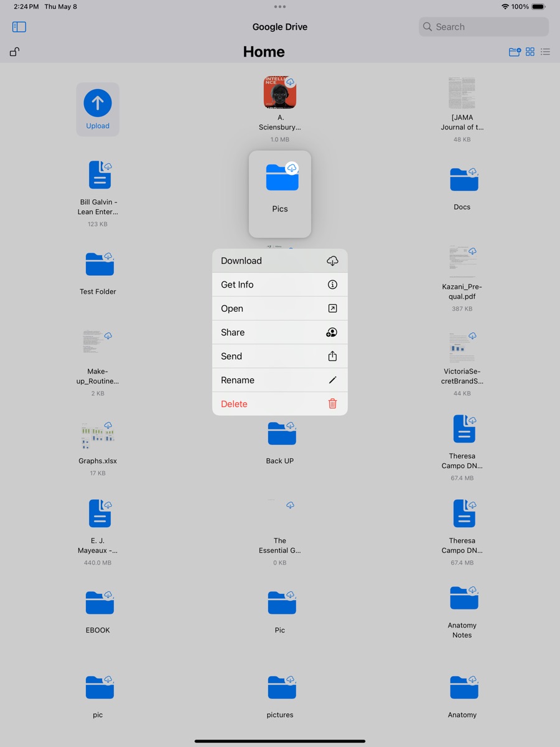
Task: Choose Get Info from the context menu
Action: 280,284
